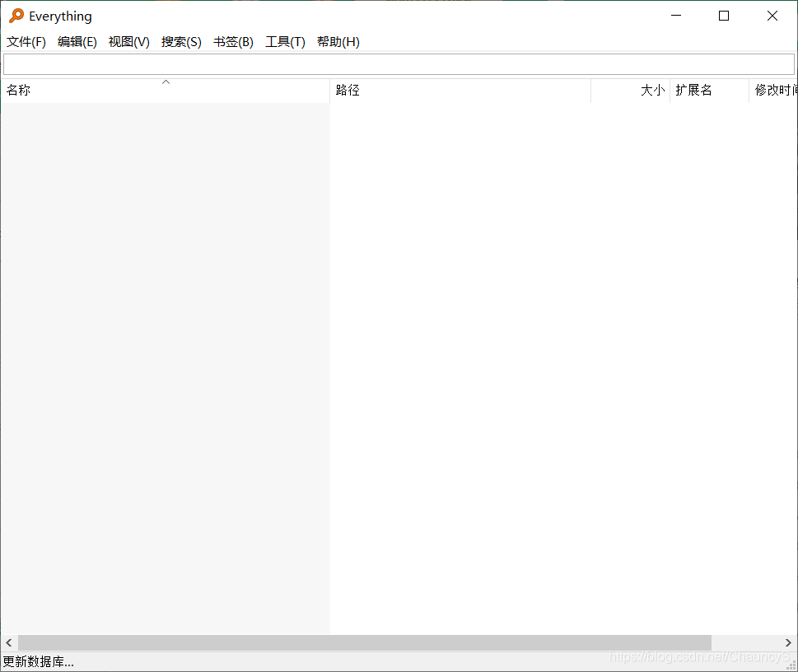
Task: Sort results by 扩展名 column
Action: tap(709, 91)
